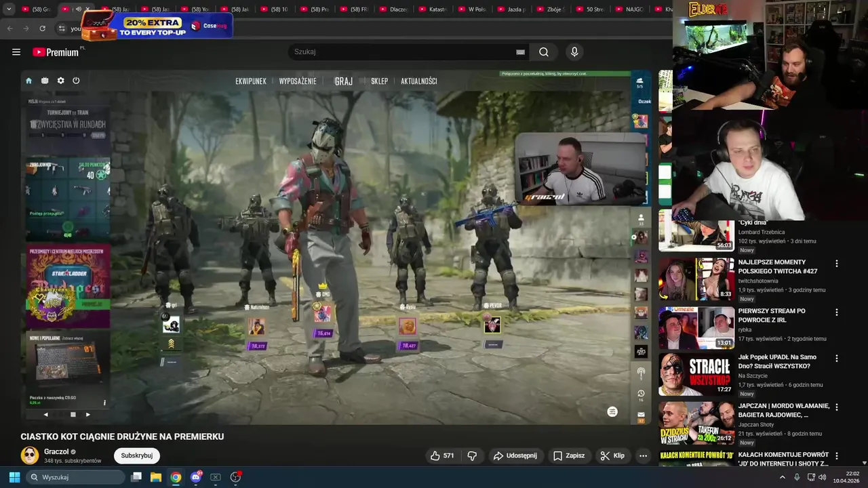
Task: Open 'Na Szczycie' channel name
Action: [753, 375]
